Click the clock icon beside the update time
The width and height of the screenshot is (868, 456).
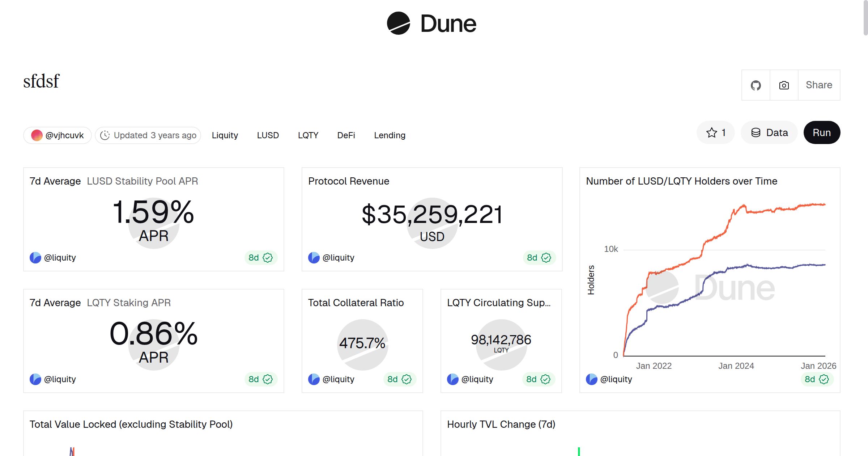(x=105, y=135)
